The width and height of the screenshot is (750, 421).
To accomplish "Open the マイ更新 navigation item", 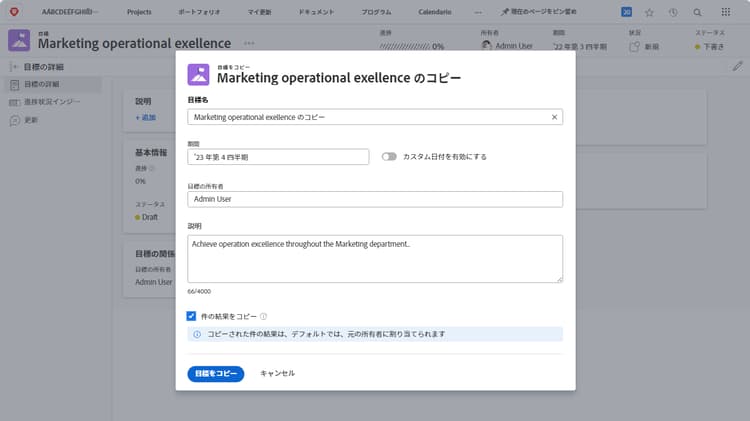I will click(259, 12).
